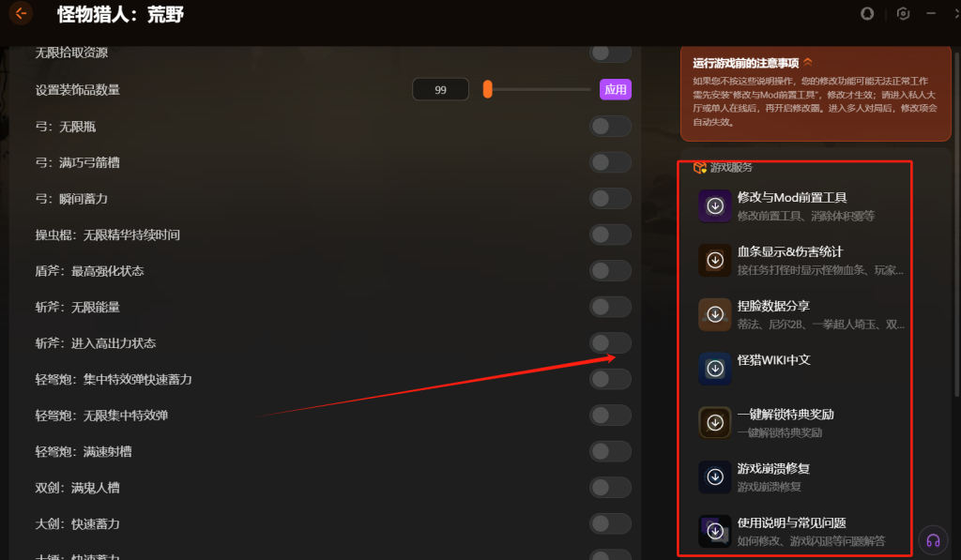The image size is (961, 560).
Task: Open the user account icon in title bar
Action: (x=866, y=13)
